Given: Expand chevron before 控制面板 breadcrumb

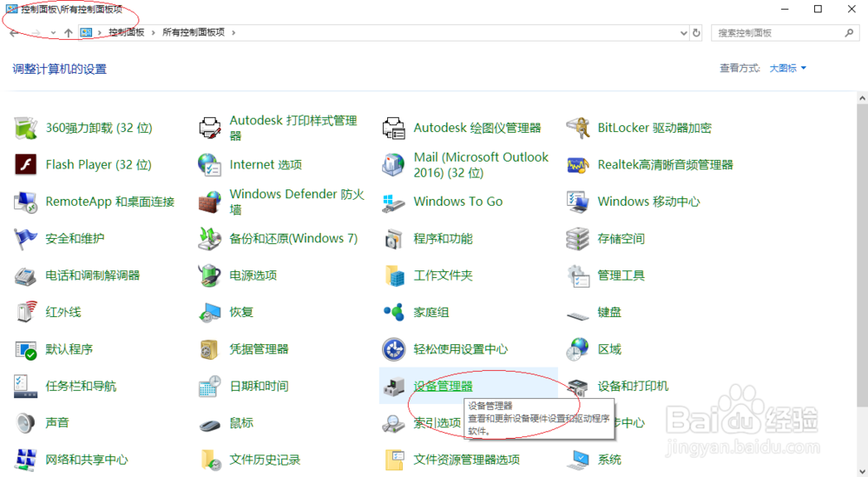Looking at the screenshot, I should (100, 33).
